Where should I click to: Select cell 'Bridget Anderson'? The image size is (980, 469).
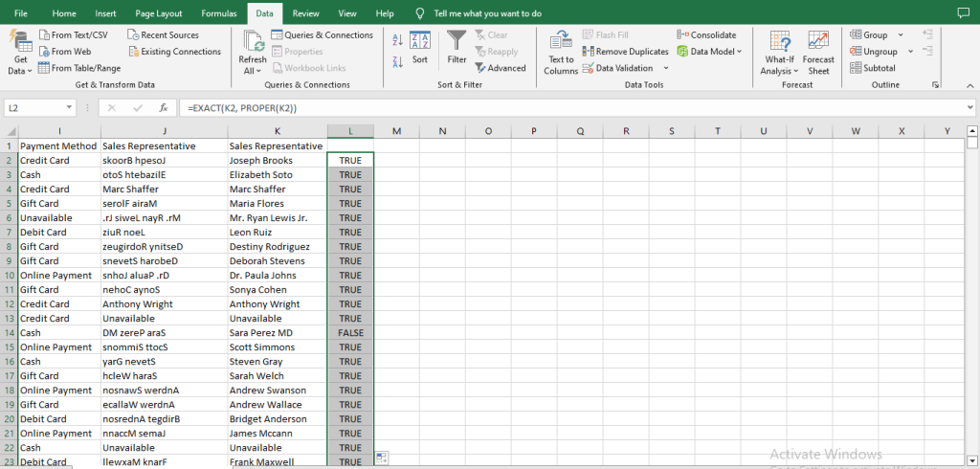[277, 419]
